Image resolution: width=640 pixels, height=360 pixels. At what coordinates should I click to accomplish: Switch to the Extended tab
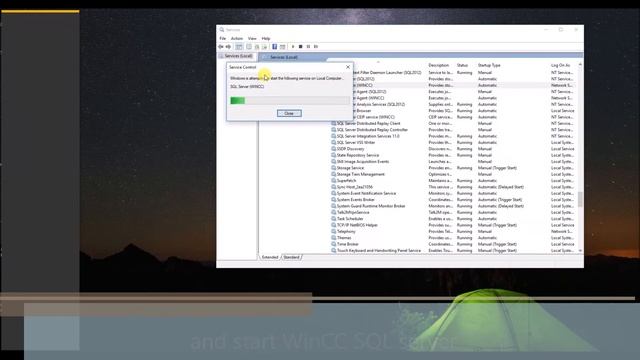270,257
